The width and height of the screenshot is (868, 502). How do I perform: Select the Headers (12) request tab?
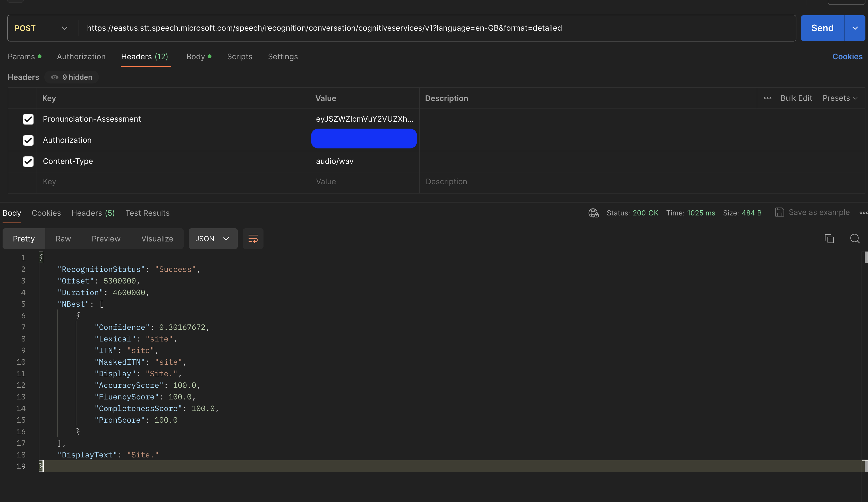(145, 56)
